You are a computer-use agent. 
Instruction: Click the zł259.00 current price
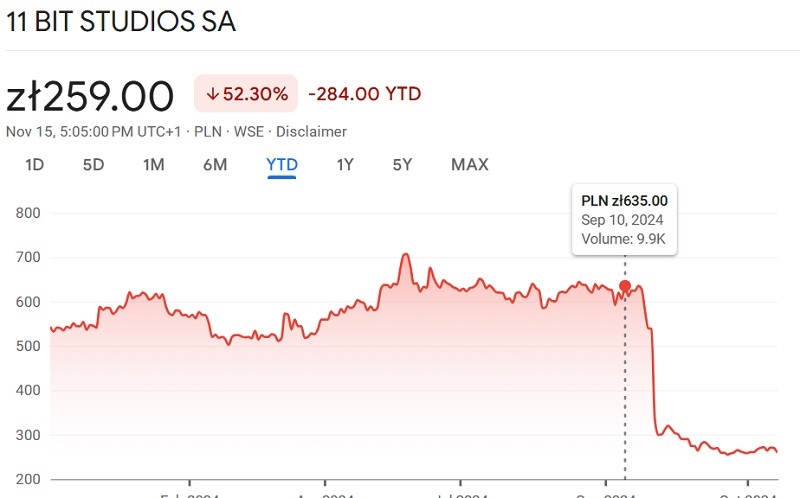click(91, 95)
